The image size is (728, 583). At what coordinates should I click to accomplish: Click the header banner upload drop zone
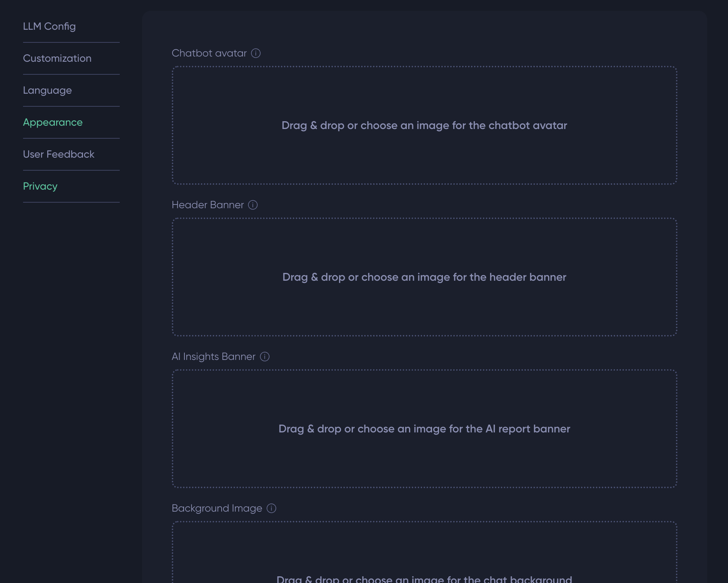click(424, 277)
